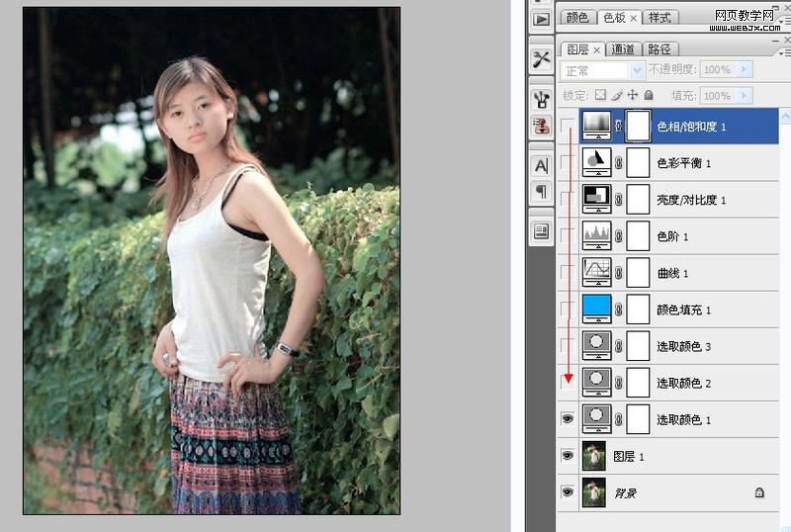Select the 背景 layer thumbnail

[594, 492]
